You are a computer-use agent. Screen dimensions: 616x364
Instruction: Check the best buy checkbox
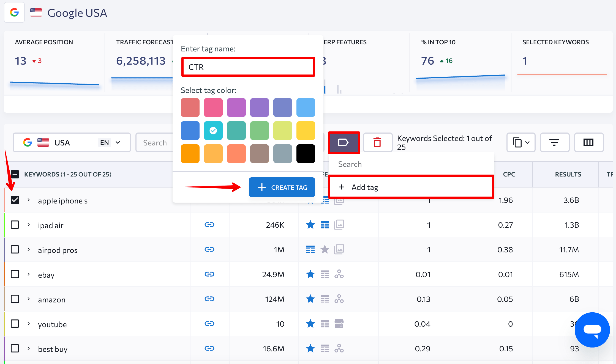click(15, 348)
